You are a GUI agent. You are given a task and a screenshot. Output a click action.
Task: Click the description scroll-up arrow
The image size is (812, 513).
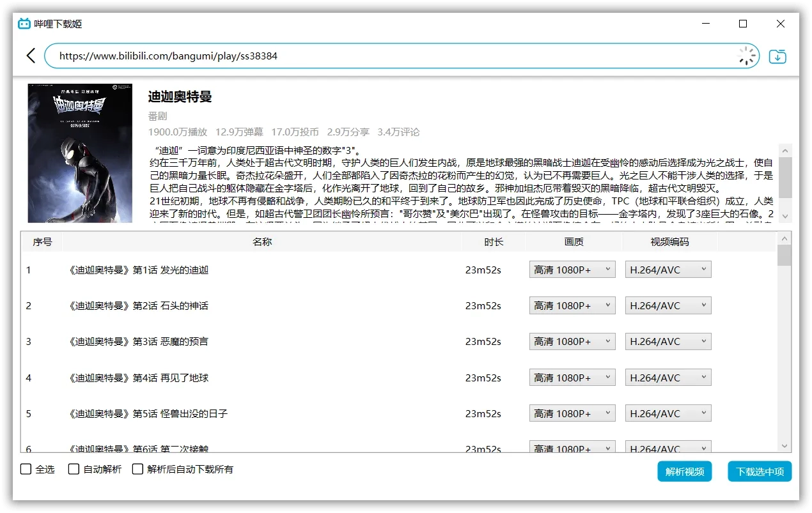point(785,150)
